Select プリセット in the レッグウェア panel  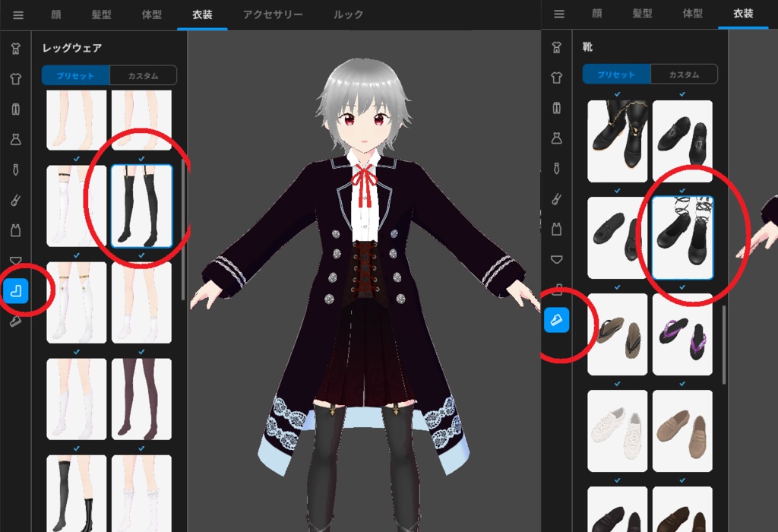pyautogui.click(x=75, y=75)
